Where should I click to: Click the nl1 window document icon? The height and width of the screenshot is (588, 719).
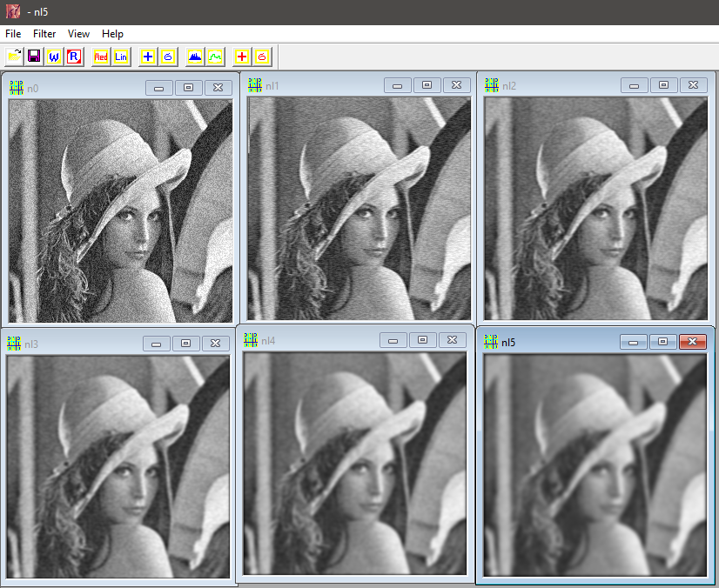pyautogui.click(x=255, y=84)
